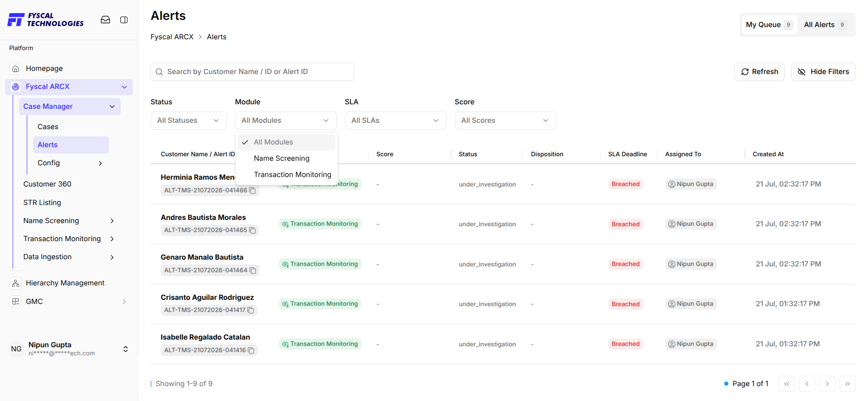Screen dimensions: 868x401
Task: Open the All SLAs dropdown
Action: click(x=396, y=121)
